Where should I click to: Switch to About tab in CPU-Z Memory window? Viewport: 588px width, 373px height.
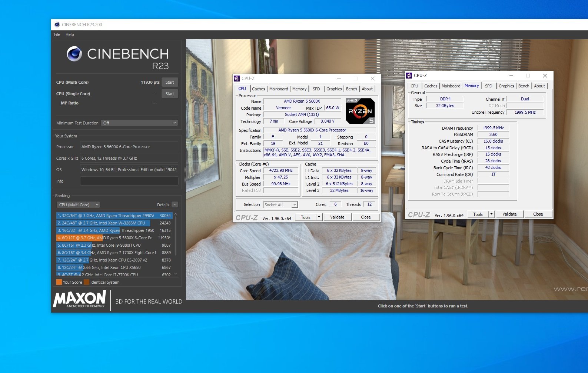[x=539, y=86]
